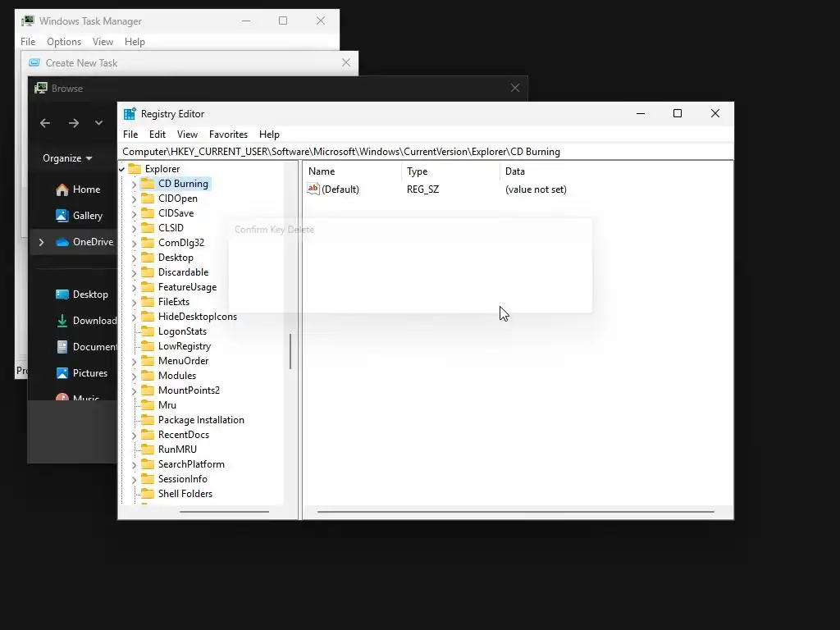Expand the ComDlg32 key
Screen dimensions: 840x630
134,243
